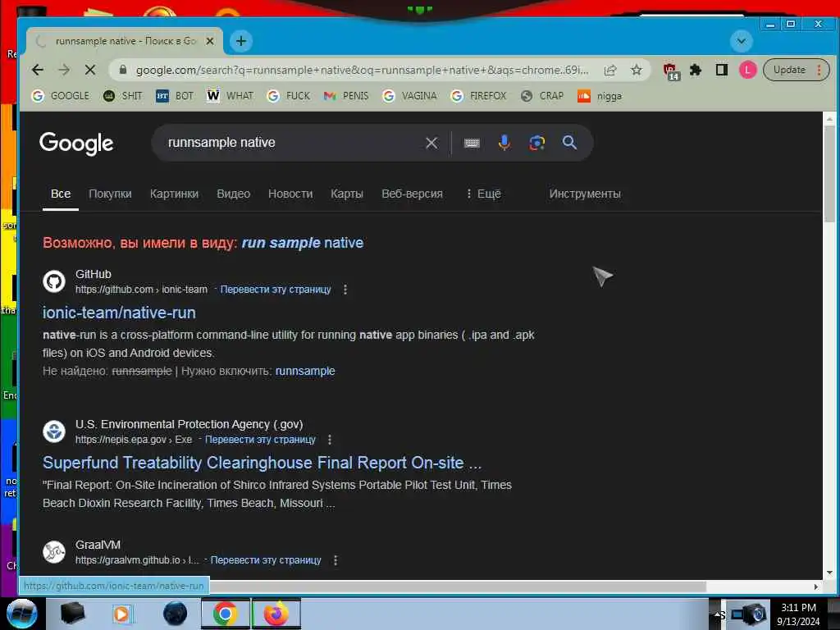
Task: Open the Windows Start orb
Action: click(22, 614)
